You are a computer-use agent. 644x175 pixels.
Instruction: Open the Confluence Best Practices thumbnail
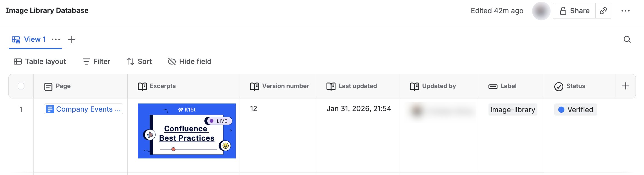coord(187,131)
